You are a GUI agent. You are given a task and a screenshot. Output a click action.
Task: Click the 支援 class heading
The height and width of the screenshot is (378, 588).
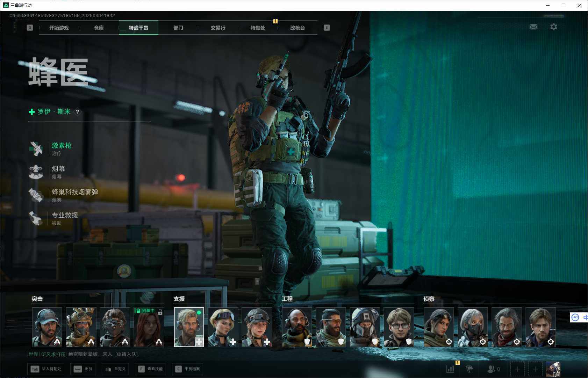[x=179, y=299]
